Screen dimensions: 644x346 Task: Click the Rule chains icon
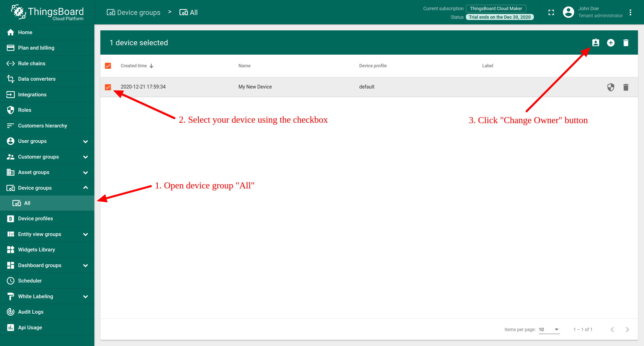(10, 63)
